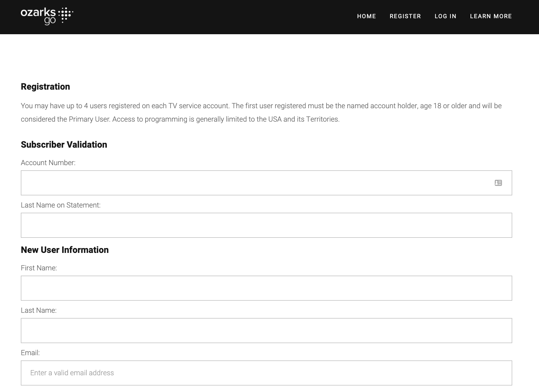The height and width of the screenshot is (392, 539).
Task: Focus the Account Number input field
Action: pos(267,183)
